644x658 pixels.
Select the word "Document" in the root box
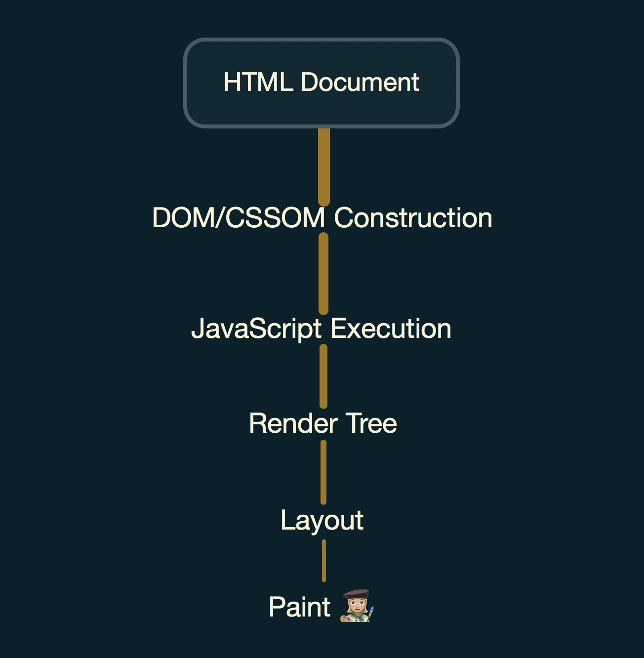click(360, 82)
